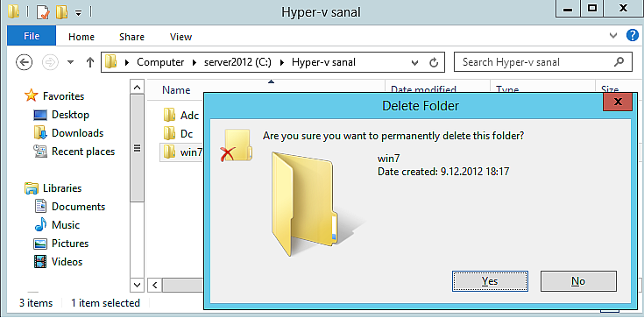Click the Videos film strip icon
Viewport: 644px width, 318px height.
coord(40,262)
